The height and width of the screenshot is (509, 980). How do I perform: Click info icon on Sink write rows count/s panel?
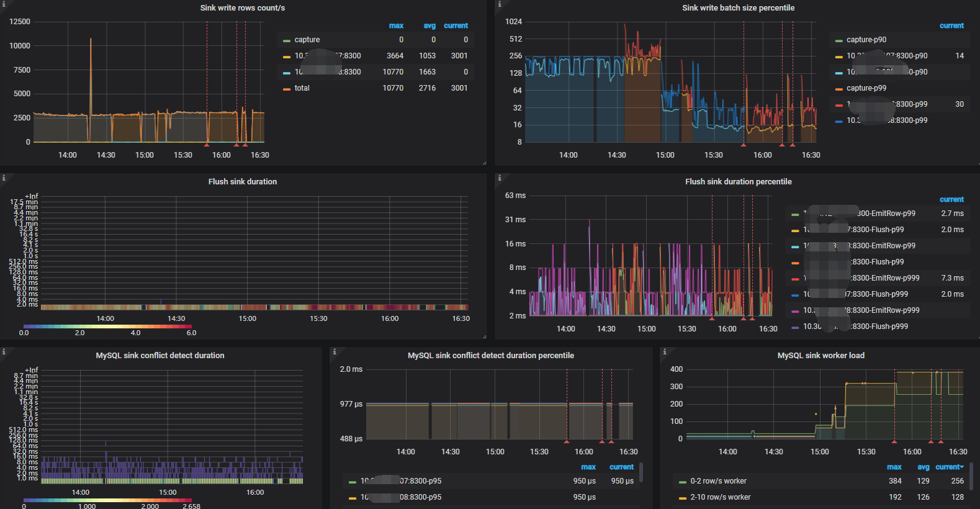point(3,4)
